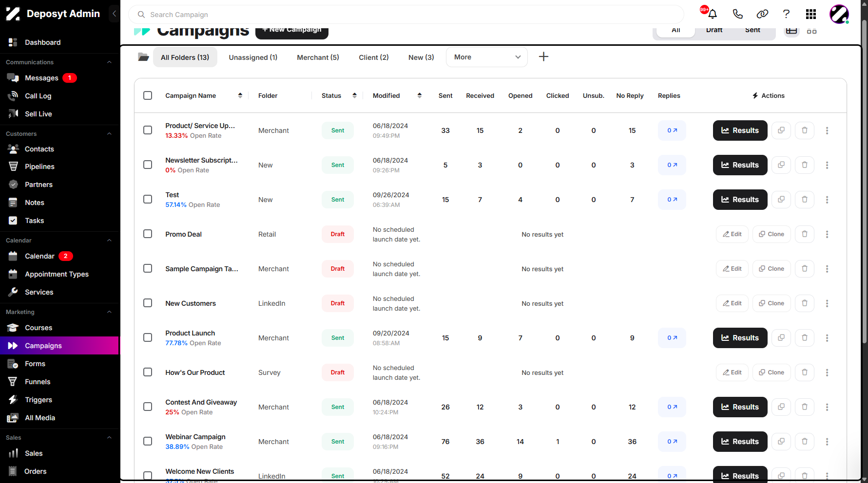Screen dimensions: 868x483
Task: Open the folders icon beside All Folders
Action: [143, 57]
